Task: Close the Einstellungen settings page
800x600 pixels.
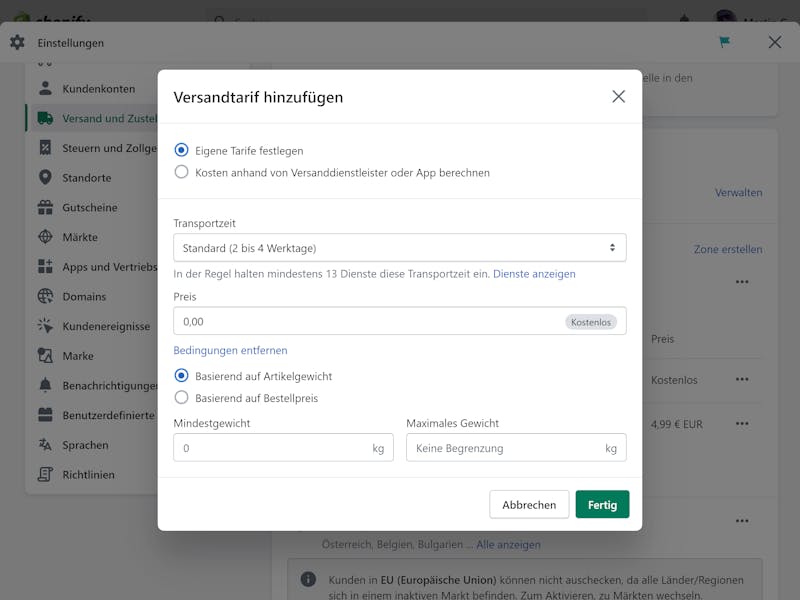Action: [774, 42]
